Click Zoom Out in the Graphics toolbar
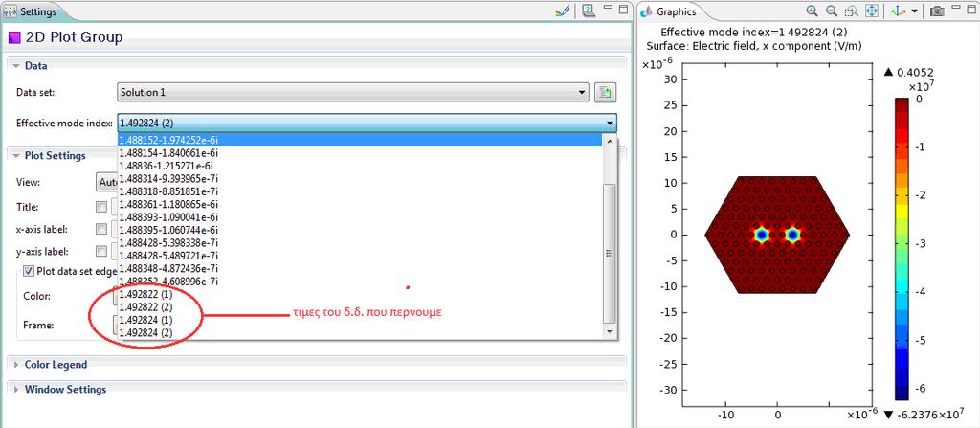 (x=832, y=11)
